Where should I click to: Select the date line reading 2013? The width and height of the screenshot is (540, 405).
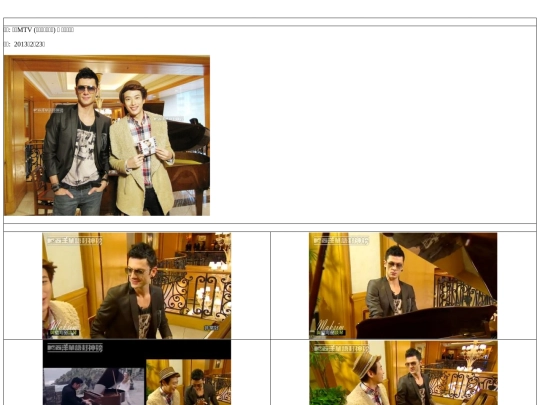tap(24, 44)
